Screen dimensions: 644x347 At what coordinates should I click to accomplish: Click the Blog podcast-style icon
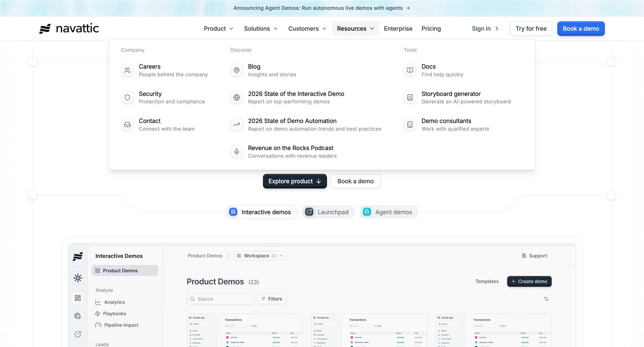[x=236, y=70]
